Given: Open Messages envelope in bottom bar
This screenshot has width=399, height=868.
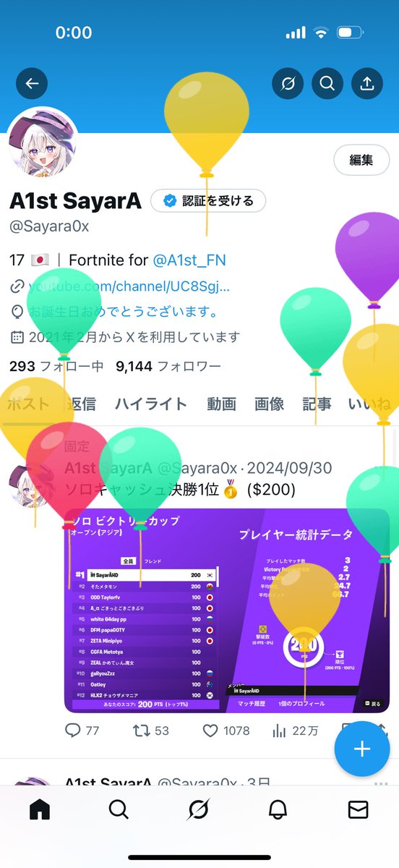Looking at the screenshot, I should click(x=359, y=810).
